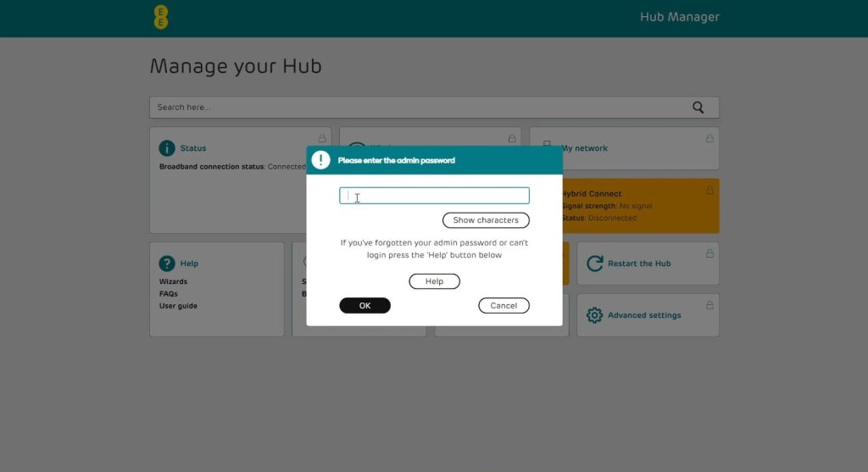The height and width of the screenshot is (472, 868).
Task: Dismiss the dialog with Cancel
Action: 504,305
